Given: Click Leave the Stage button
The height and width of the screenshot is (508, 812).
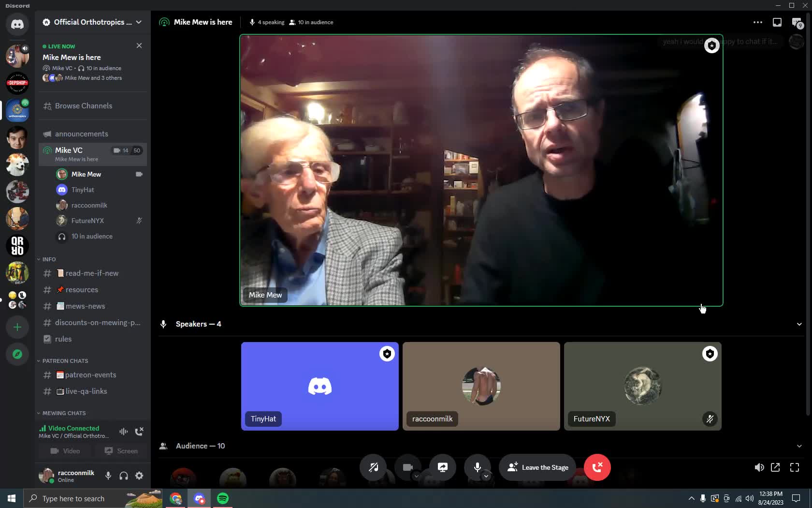Looking at the screenshot, I should pyautogui.click(x=537, y=467).
